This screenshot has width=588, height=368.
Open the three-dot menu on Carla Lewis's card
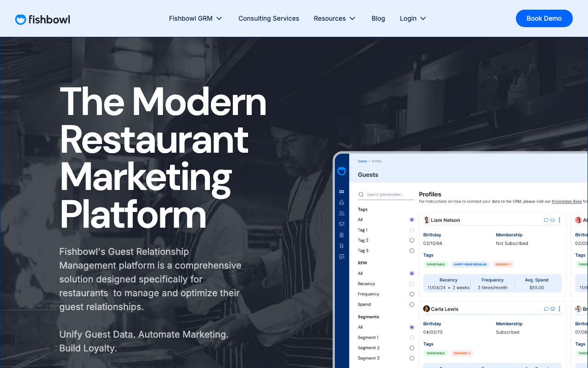point(560,309)
